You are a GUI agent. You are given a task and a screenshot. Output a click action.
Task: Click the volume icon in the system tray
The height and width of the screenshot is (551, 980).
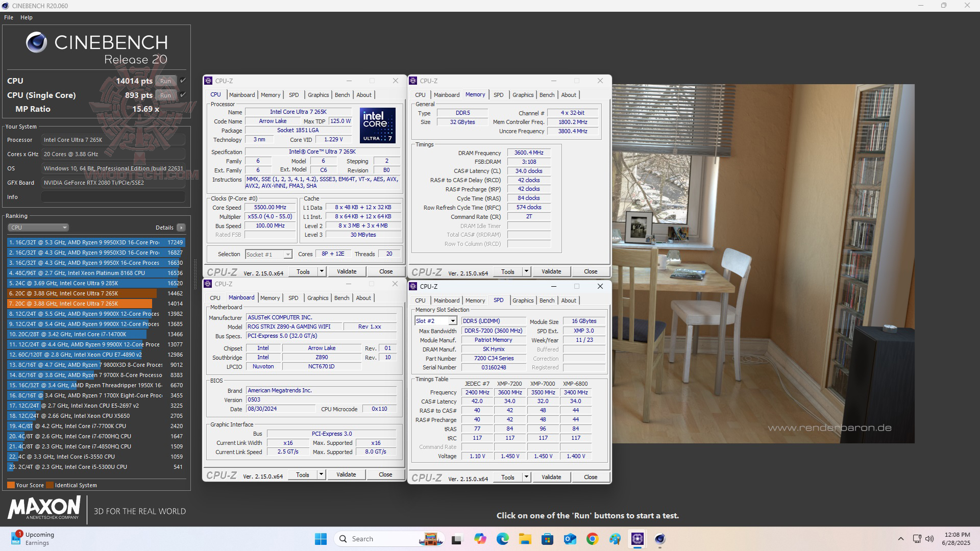[930, 538]
